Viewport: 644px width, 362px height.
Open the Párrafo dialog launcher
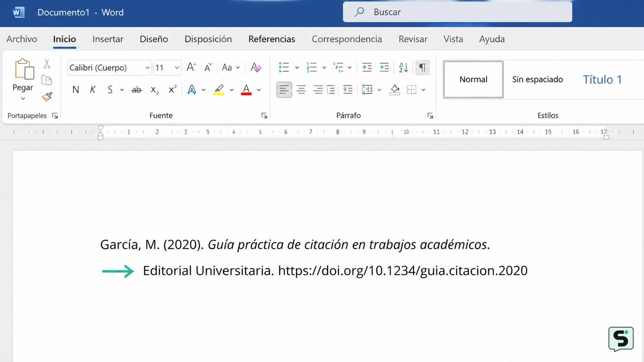(430, 116)
